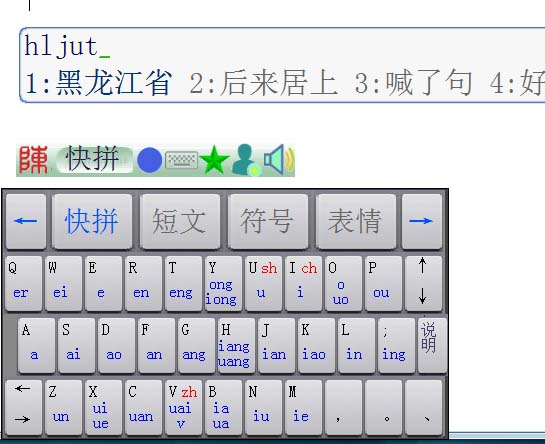This screenshot has height=444, width=545.
Task: Switch to the 短文 keyboard tab
Action: 180,221
